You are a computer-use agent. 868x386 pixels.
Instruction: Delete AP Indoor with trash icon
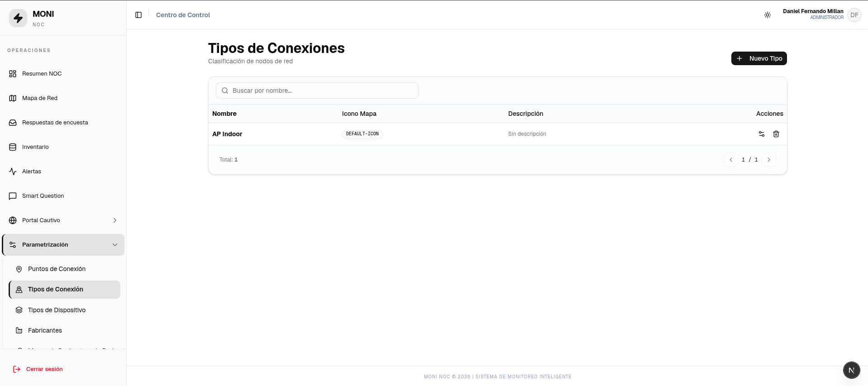tap(776, 134)
